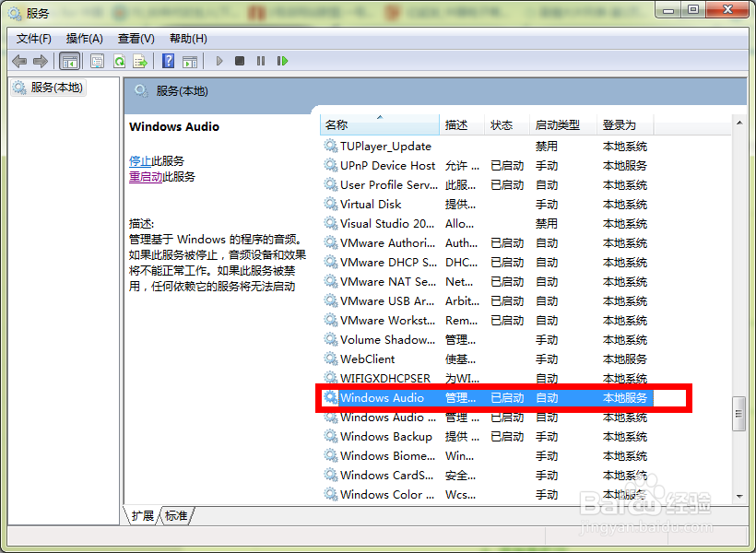Click the gear icon of UPnP Device Host
756x553 pixels.
[331, 165]
